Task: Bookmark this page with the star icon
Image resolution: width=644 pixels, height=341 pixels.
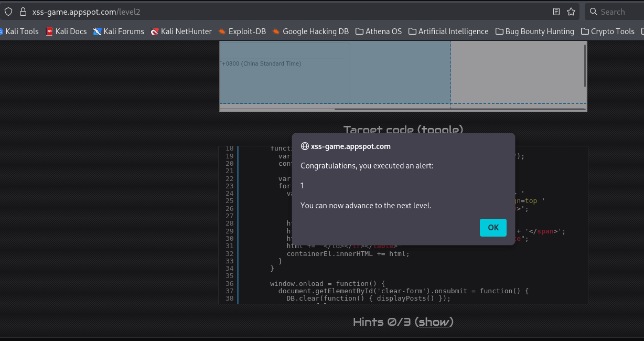Action: click(571, 12)
